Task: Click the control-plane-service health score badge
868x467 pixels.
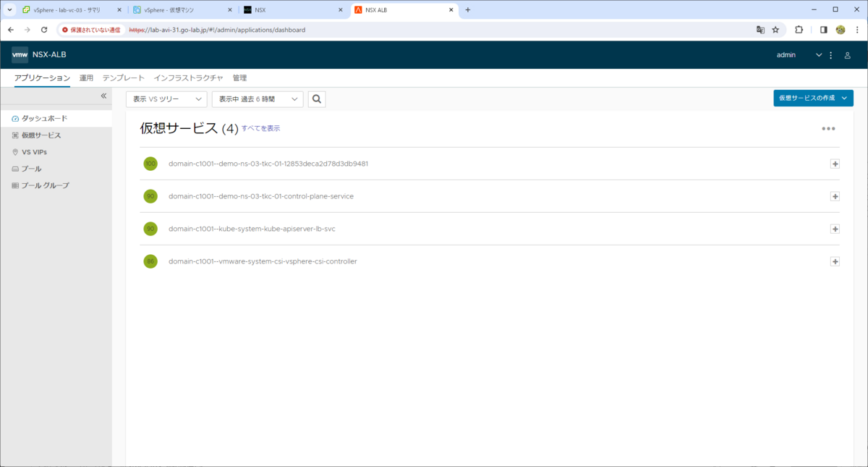Action: tap(150, 196)
